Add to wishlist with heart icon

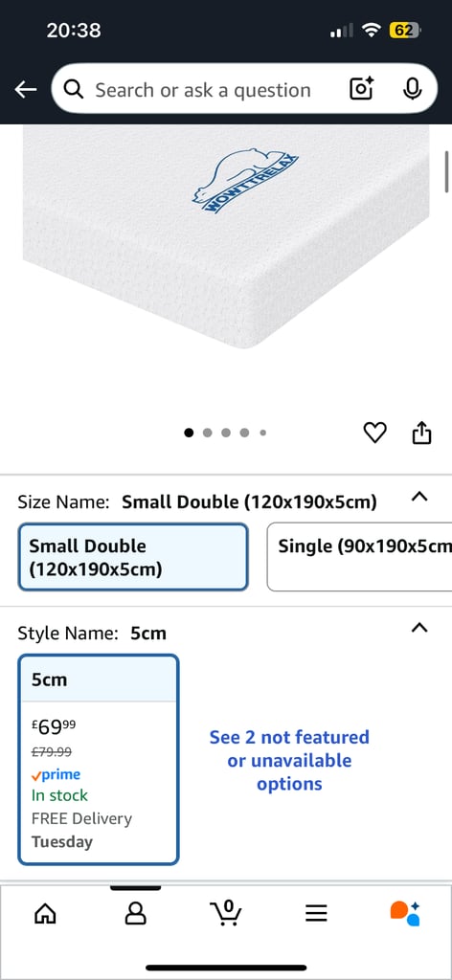[x=375, y=433]
